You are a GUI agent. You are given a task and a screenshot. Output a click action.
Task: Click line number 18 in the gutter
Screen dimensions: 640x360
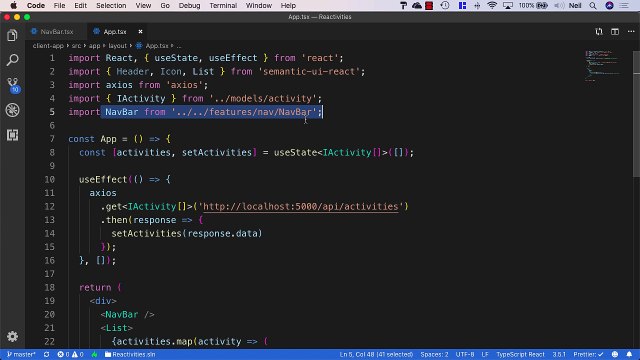tap(49, 287)
